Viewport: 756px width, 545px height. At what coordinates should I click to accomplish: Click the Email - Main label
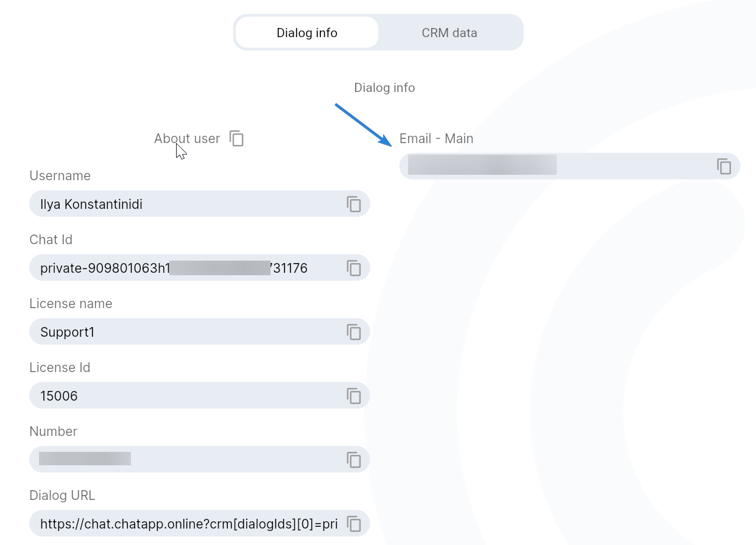coord(436,139)
